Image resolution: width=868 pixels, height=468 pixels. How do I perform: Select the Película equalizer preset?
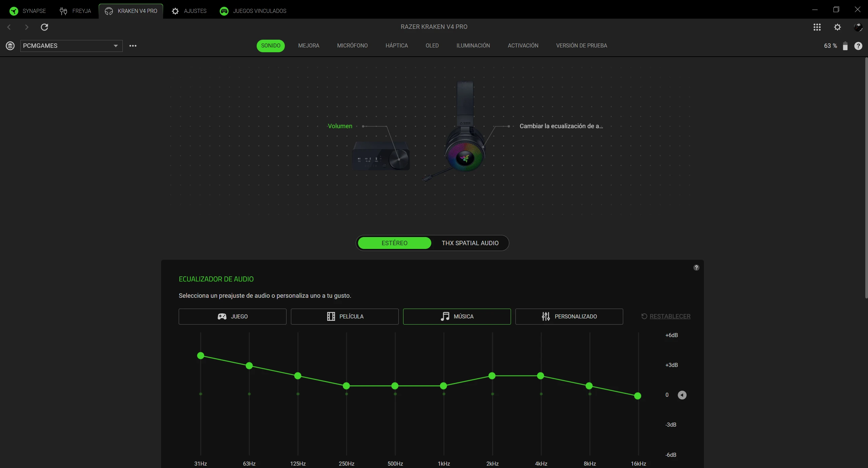(x=345, y=316)
